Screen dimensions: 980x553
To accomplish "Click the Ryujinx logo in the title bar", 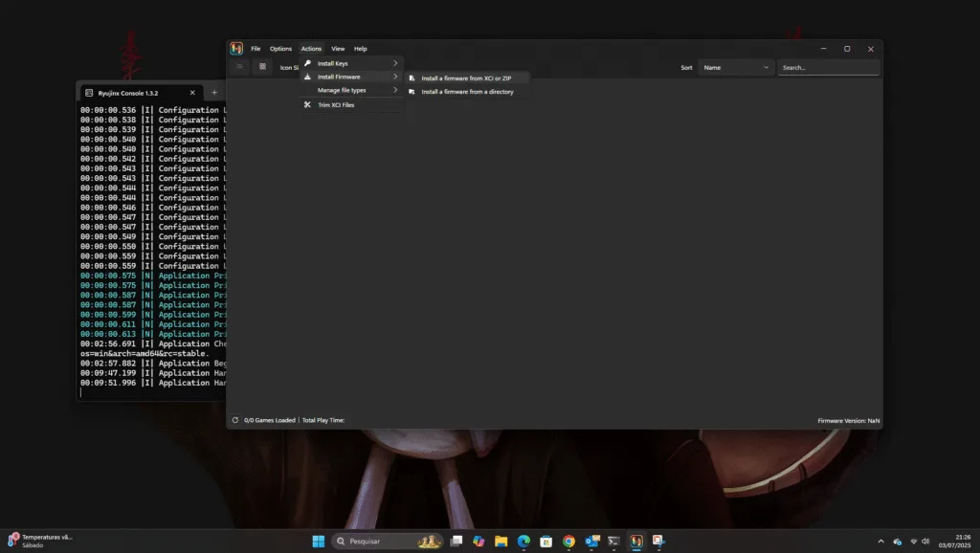I will [x=236, y=49].
